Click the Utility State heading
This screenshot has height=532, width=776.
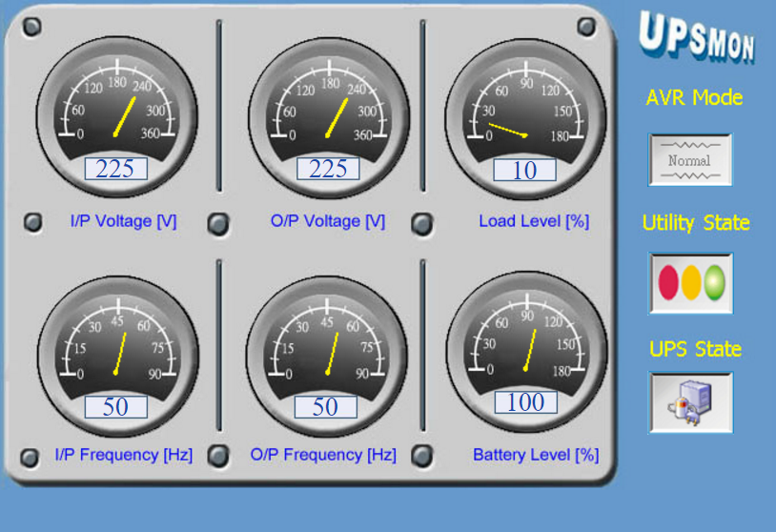[x=696, y=223]
